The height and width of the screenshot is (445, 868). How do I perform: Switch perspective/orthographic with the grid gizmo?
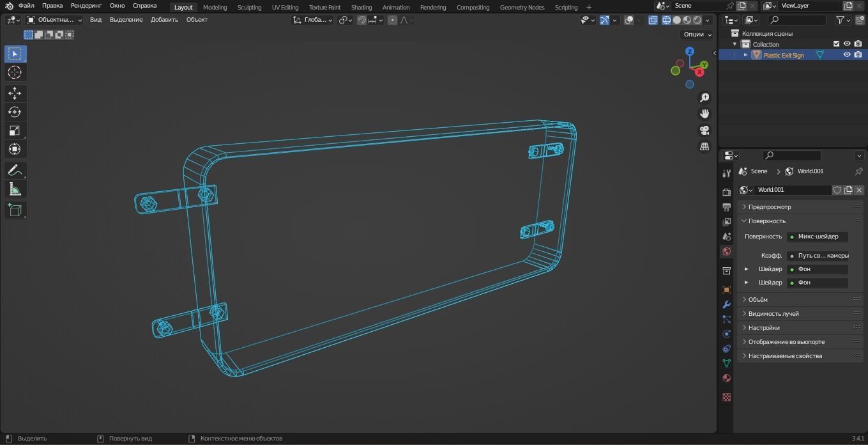point(704,146)
